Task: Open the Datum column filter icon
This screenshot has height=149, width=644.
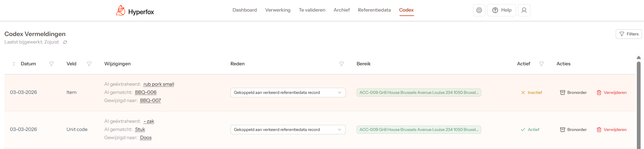Action: pyautogui.click(x=51, y=64)
